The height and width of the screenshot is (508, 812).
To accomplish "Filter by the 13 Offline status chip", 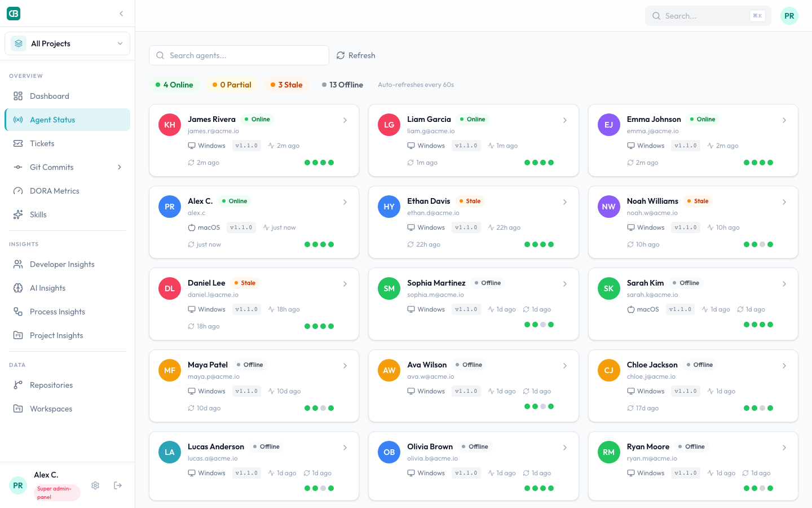I will click(342, 85).
